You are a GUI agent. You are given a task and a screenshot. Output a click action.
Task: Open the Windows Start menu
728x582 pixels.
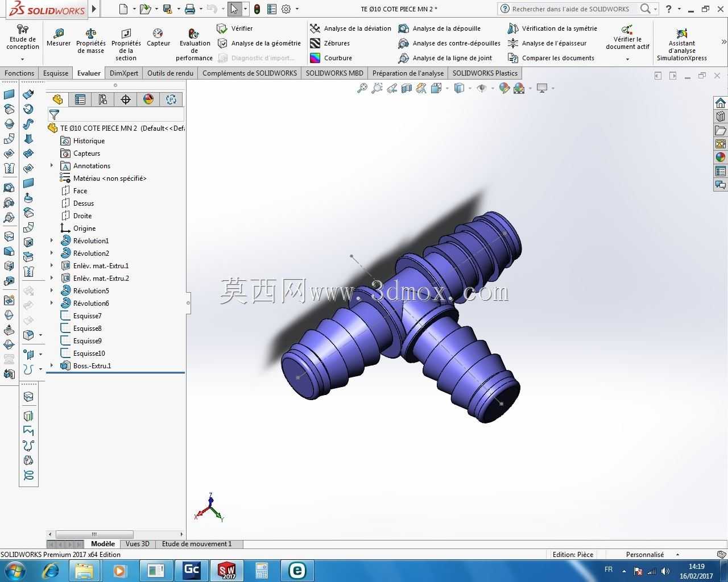pos(15,570)
